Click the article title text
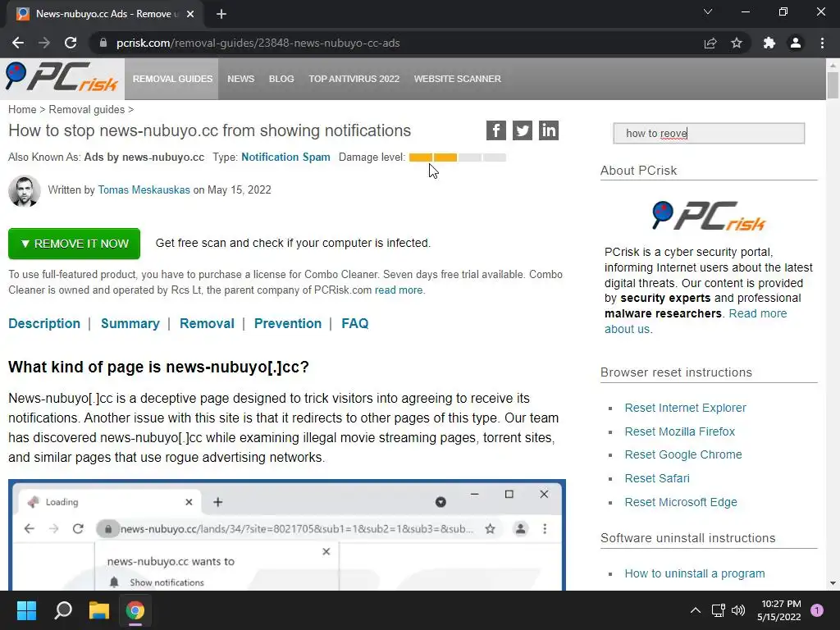Viewport: 840px width, 630px height. pyautogui.click(x=209, y=130)
